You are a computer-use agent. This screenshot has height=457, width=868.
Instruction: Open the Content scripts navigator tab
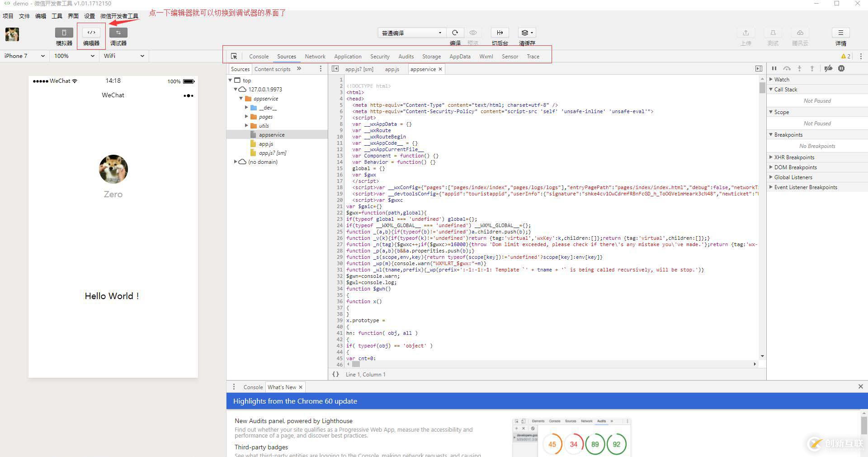pyautogui.click(x=272, y=69)
